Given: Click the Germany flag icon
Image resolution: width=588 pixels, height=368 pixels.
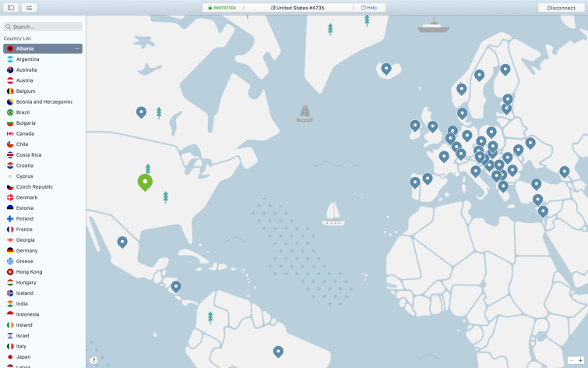Looking at the screenshot, I should [x=10, y=250].
